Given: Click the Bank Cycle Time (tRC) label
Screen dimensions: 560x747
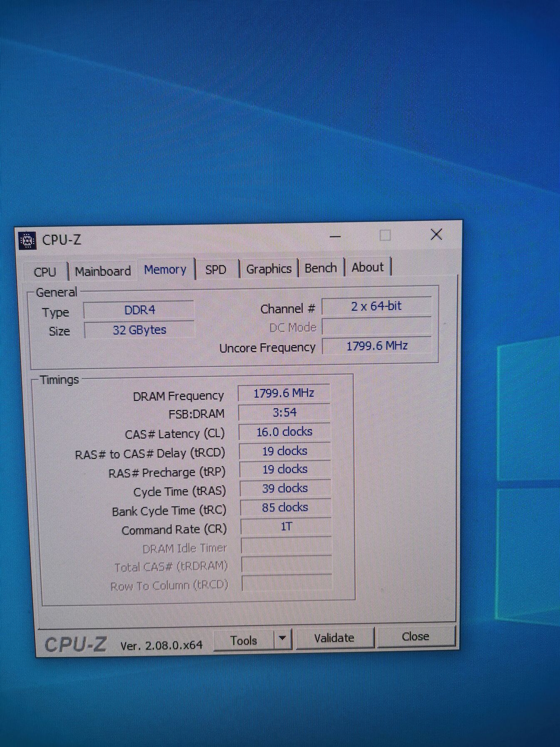Looking at the screenshot, I should (169, 511).
